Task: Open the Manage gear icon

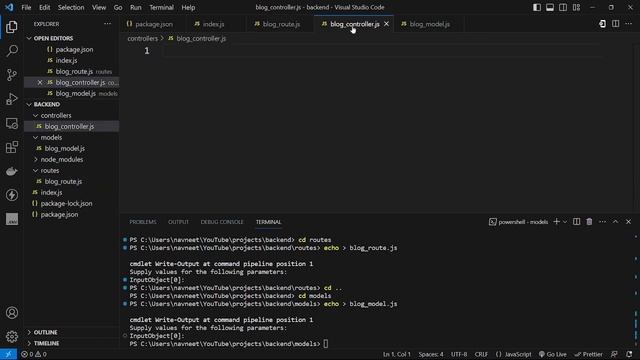Action: click(12, 336)
